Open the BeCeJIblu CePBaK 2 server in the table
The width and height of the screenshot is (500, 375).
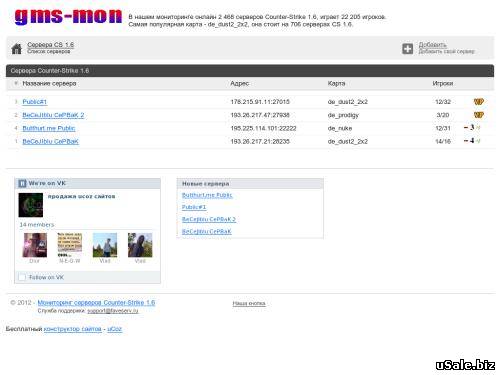53,115
